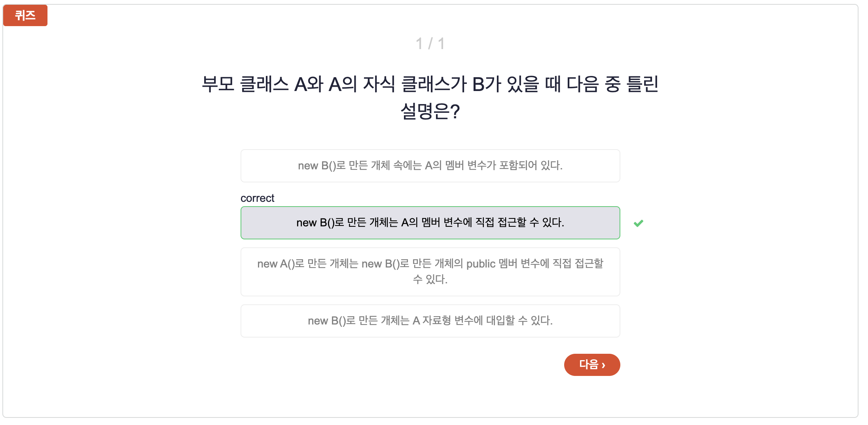Click the 'correct' label above the answer
The image size is (868, 425).
(257, 198)
